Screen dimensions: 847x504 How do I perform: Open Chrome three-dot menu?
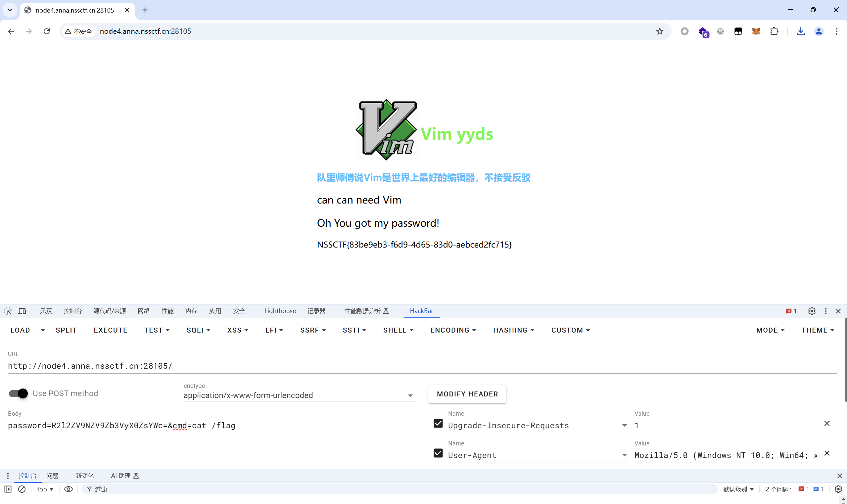(x=836, y=31)
